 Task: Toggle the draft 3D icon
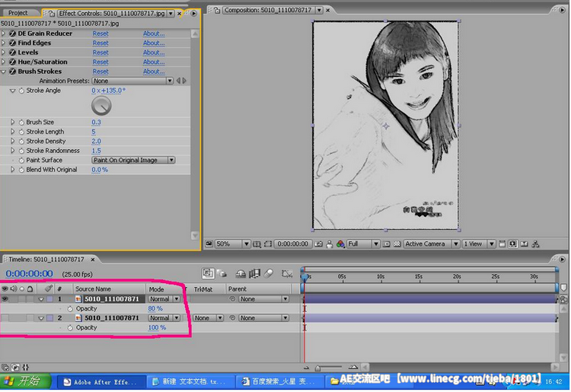pos(222,273)
